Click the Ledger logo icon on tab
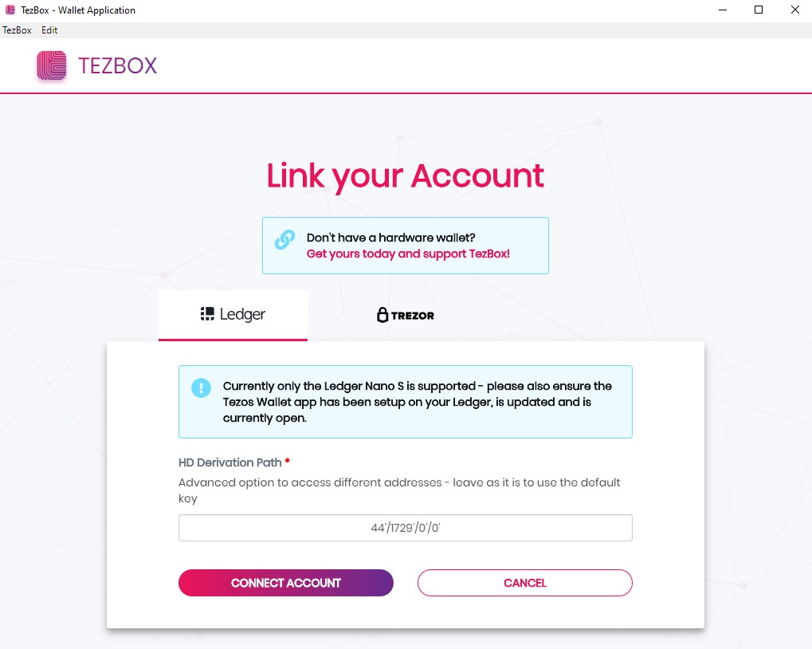The height and width of the screenshot is (649, 812). 207,313
